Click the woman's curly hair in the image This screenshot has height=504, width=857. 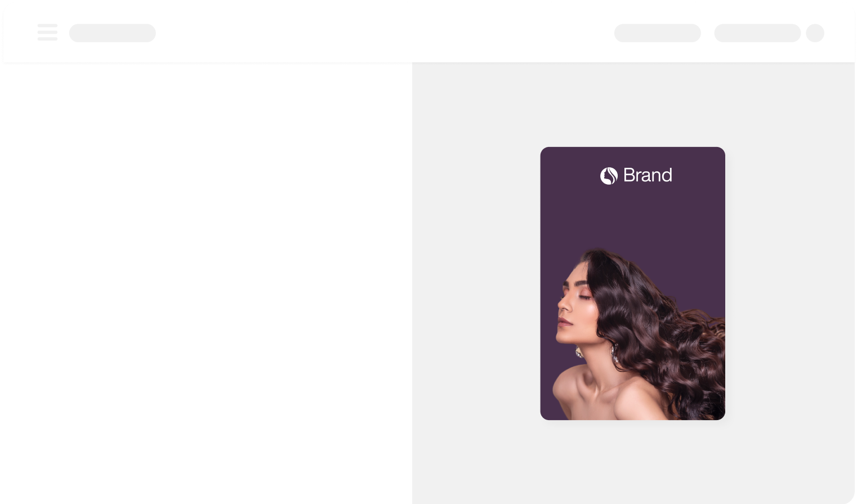click(659, 321)
